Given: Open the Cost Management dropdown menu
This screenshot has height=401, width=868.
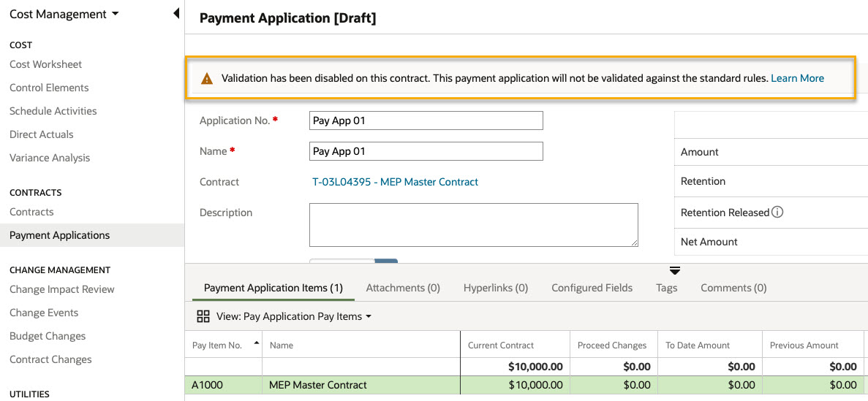Looking at the screenshot, I should click(64, 15).
